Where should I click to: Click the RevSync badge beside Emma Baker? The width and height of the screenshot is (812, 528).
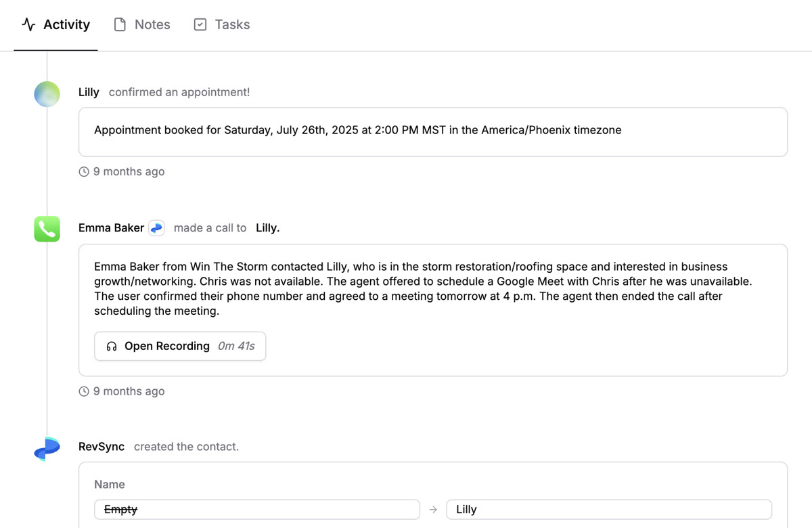coord(156,227)
